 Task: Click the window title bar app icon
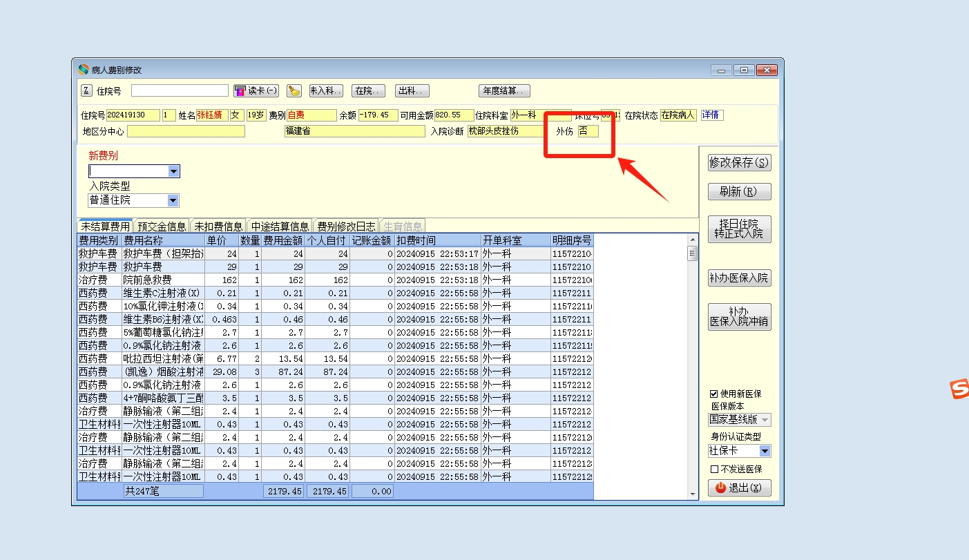coord(83,70)
